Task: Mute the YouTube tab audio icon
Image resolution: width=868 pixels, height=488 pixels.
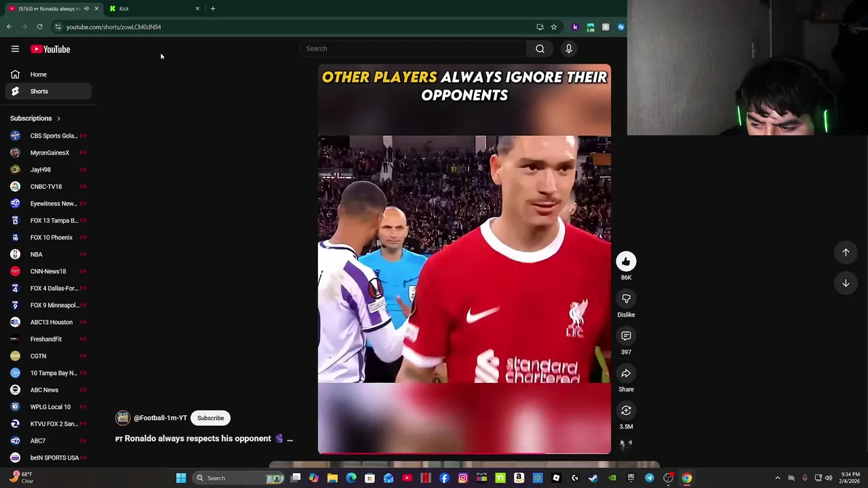Action: tap(86, 9)
